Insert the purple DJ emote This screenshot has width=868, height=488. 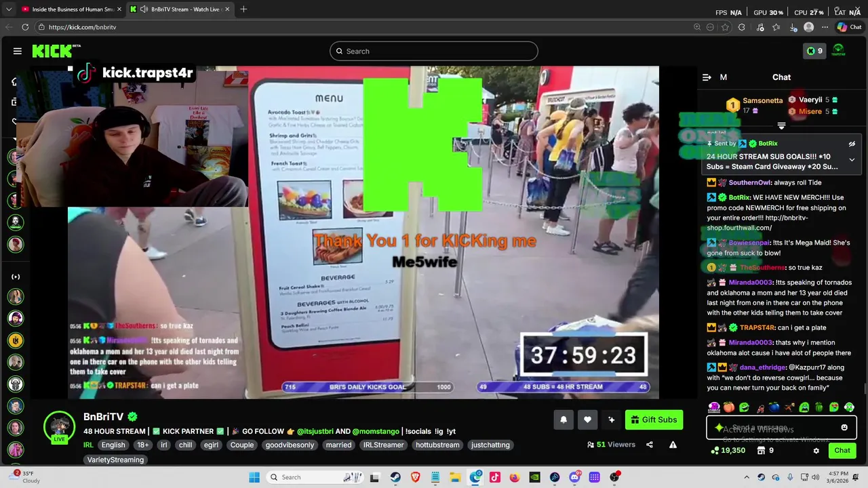[x=714, y=407]
